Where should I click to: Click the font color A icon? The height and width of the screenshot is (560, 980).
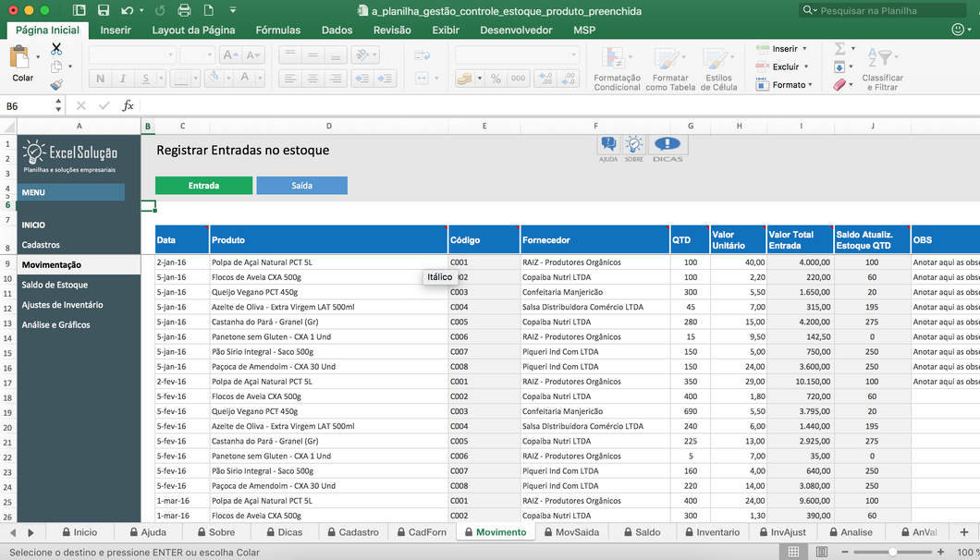click(245, 78)
